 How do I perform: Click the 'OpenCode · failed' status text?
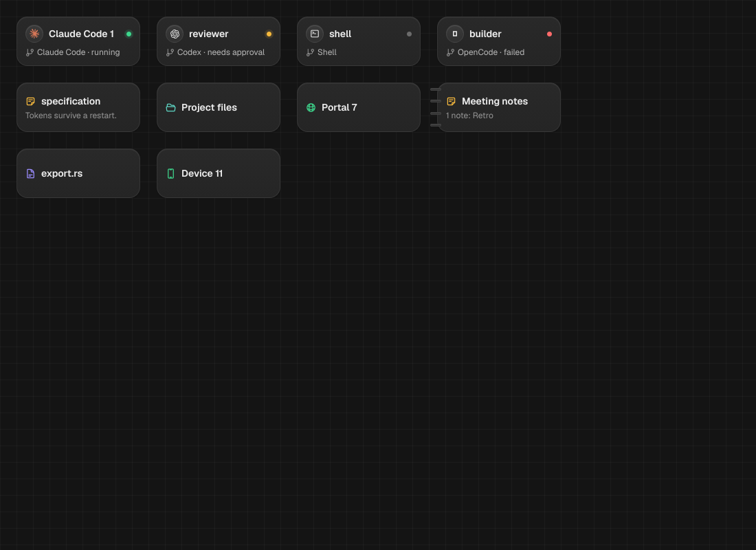tap(491, 52)
